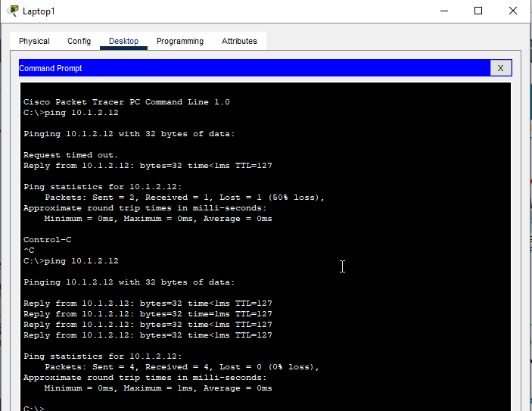Click the Cisco Packet Tracer header line
This screenshot has width=532, height=411.
(x=126, y=102)
